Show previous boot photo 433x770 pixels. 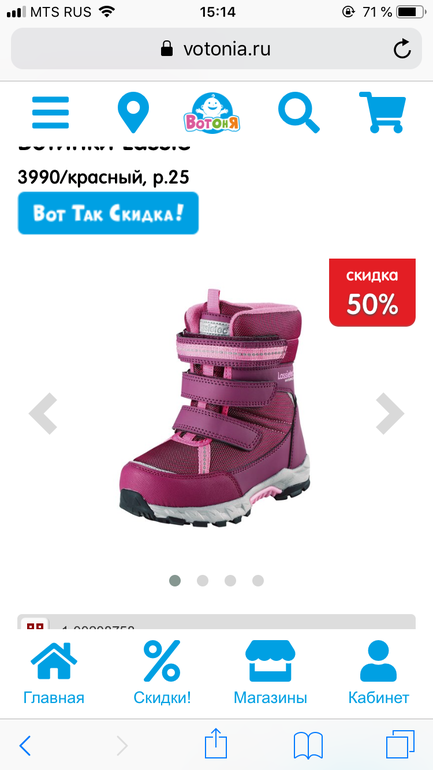[x=43, y=414]
